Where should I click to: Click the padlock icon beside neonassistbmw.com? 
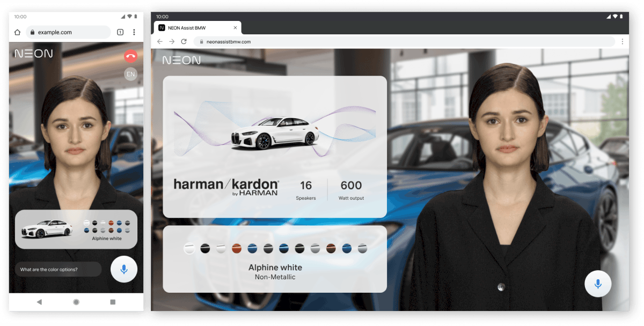pos(201,41)
